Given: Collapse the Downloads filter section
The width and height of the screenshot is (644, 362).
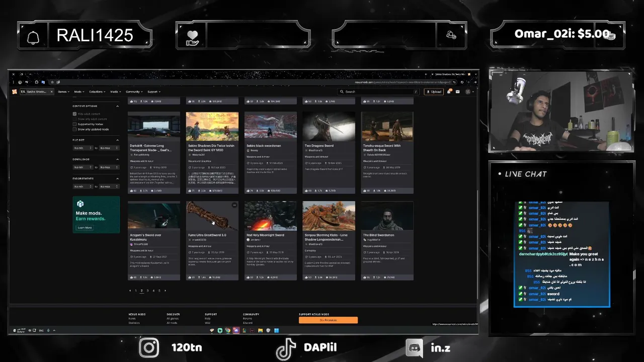Looking at the screenshot, I should coord(118,159).
